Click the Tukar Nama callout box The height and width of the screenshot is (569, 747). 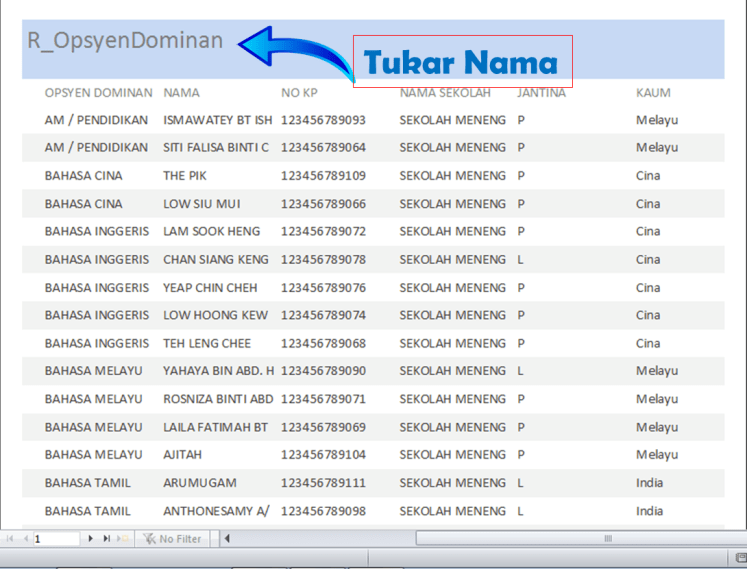coord(462,62)
